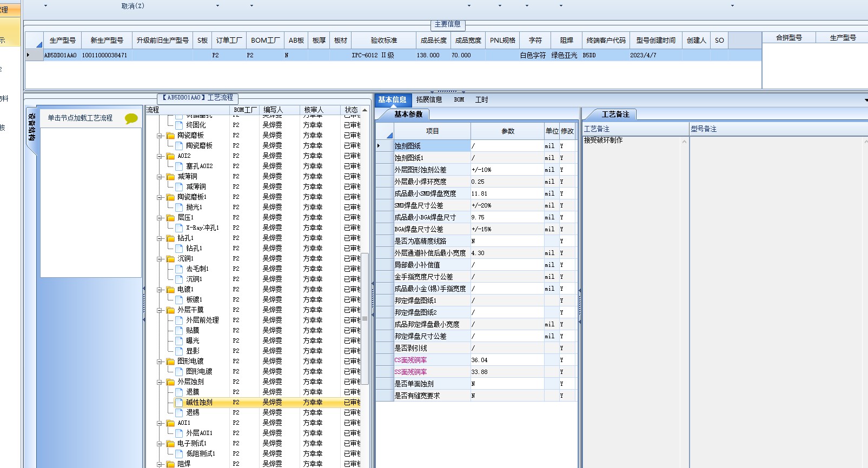
Task: Click SS面残铜率 value 33.88
Action: (507, 372)
